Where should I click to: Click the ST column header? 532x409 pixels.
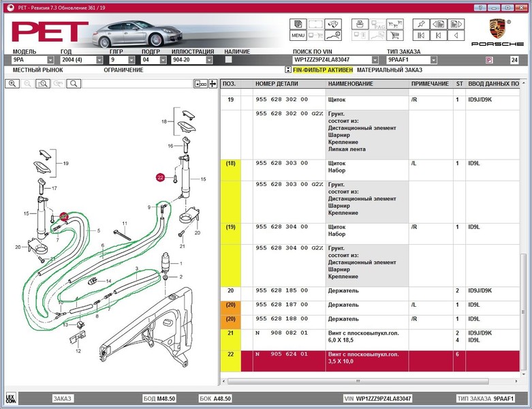[459, 83]
